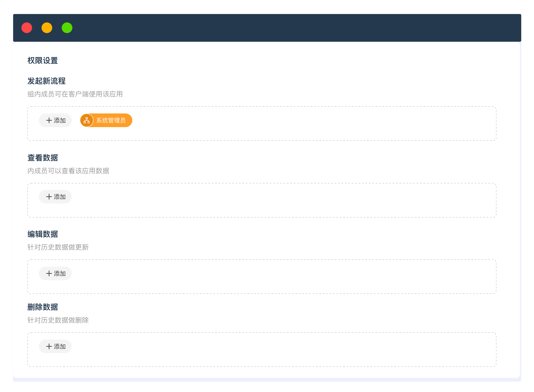Viewport: 534px width, 392px height.
Task: Click the yellow minimize window dot
Action: click(x=47, y=28)
